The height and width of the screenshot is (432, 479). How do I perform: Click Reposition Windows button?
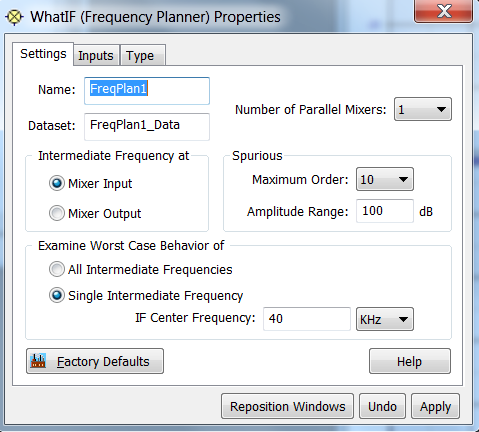tap(287, 406)
